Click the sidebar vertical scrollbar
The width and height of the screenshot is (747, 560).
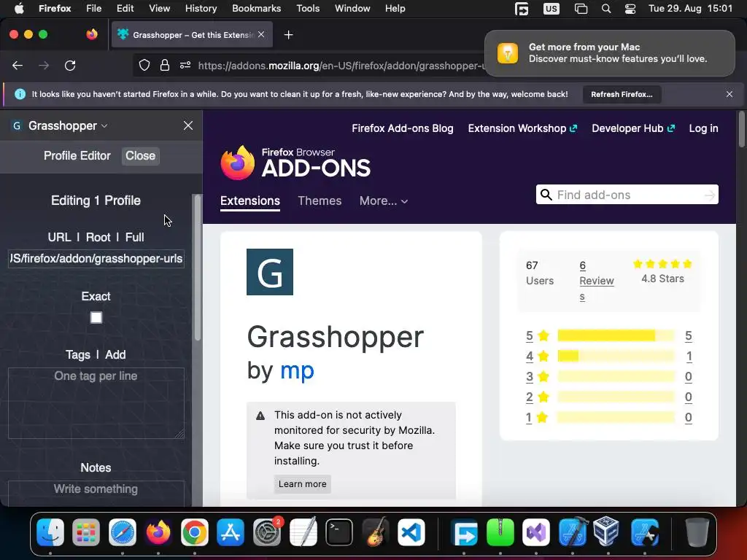coord(198,268)
